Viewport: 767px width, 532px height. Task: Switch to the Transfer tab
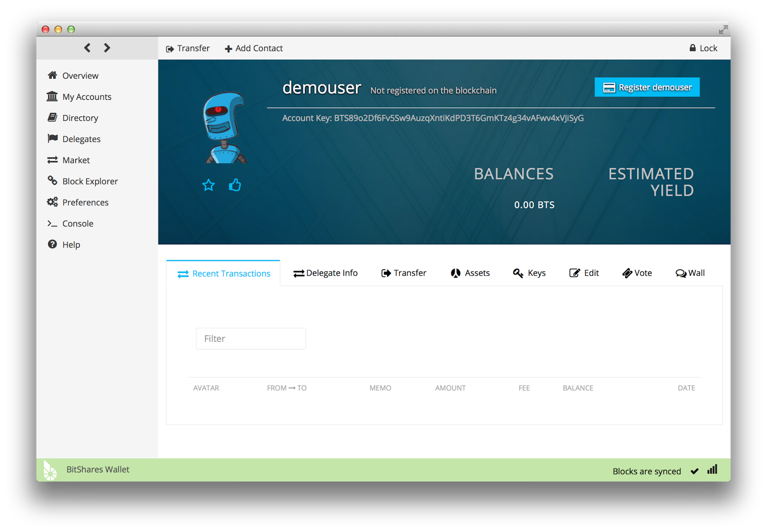point(404,273)
